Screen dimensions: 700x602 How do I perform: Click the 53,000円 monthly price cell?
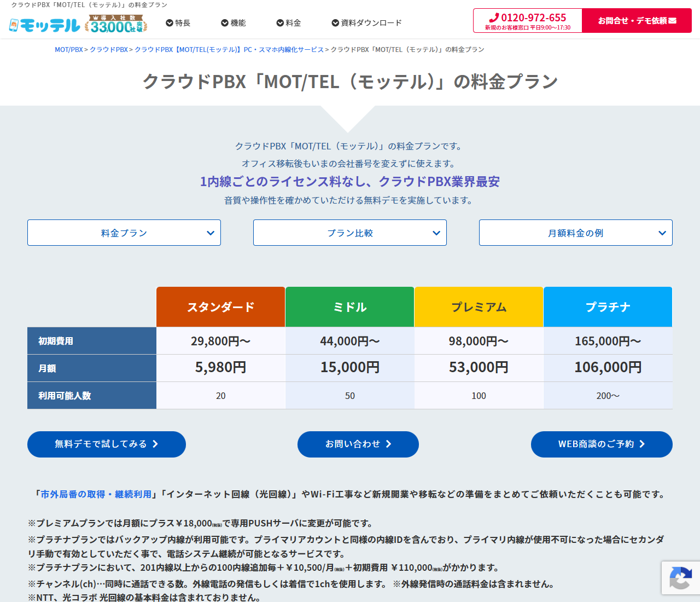click(x=479, y=368)
